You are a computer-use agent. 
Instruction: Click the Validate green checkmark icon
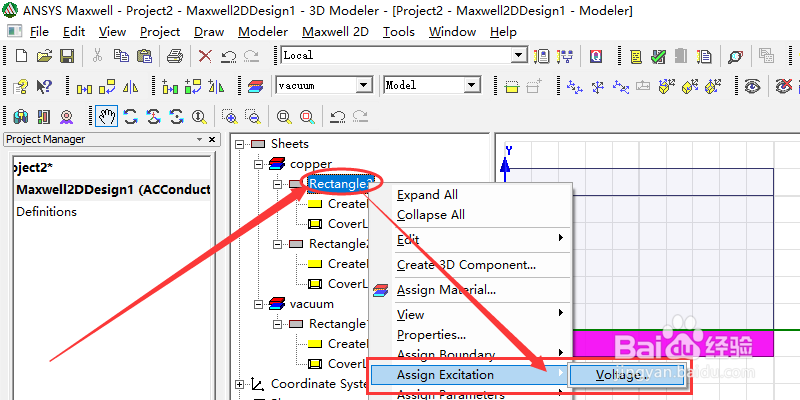point(659,56)
